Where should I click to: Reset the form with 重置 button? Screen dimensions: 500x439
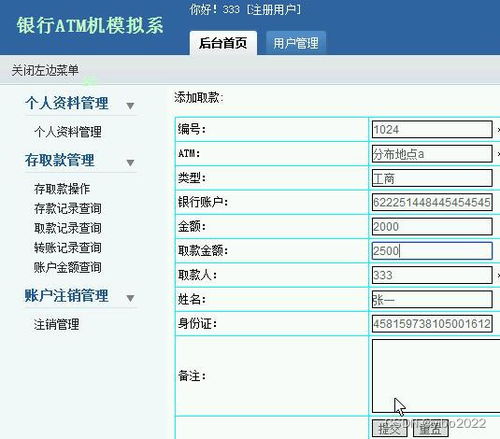[x=430, y=428]
